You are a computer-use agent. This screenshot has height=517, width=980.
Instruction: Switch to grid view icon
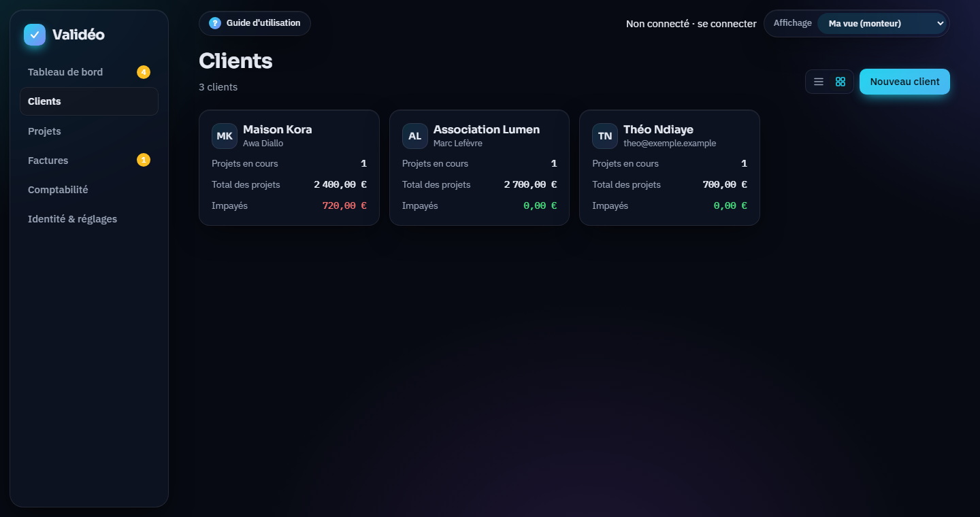(x=840, y=82)
